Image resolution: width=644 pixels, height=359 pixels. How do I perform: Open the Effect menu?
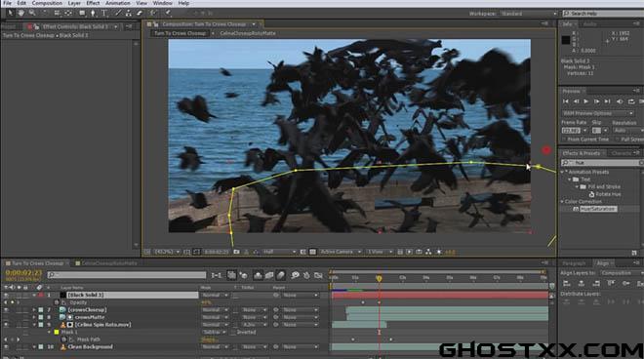(93, 3)
